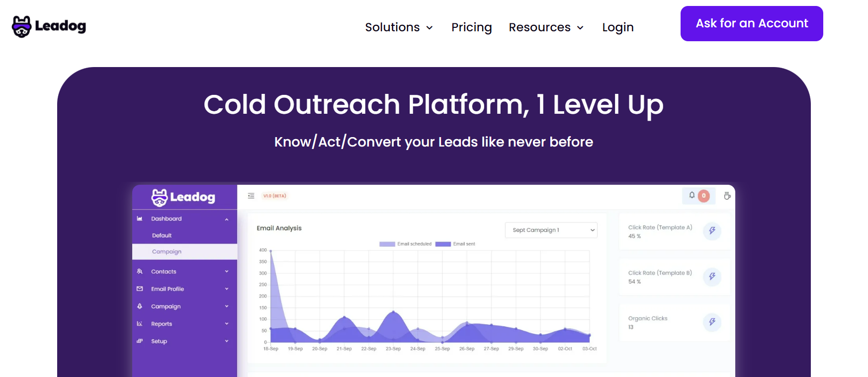The height and width of the screenshot is (377, 868).
Task: Expand the Solutions dropdown chevron
Action: [x=430, y=28]
